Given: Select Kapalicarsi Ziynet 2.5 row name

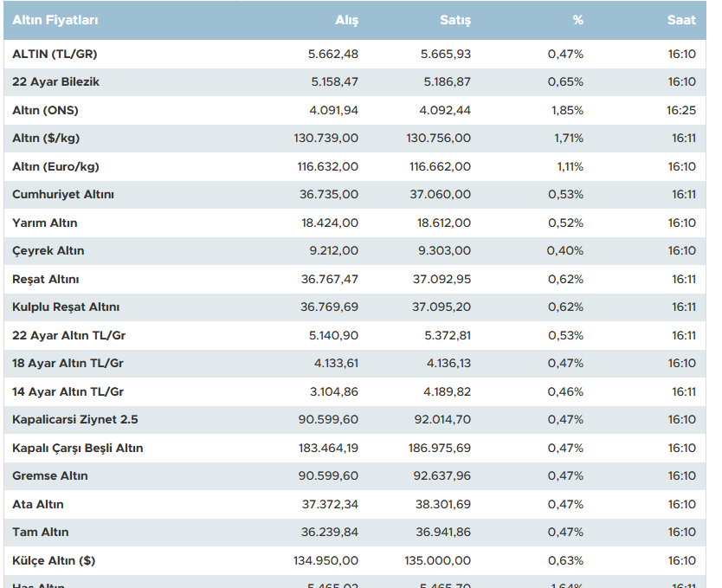Looking at the screenshot, I should [75, 420].
